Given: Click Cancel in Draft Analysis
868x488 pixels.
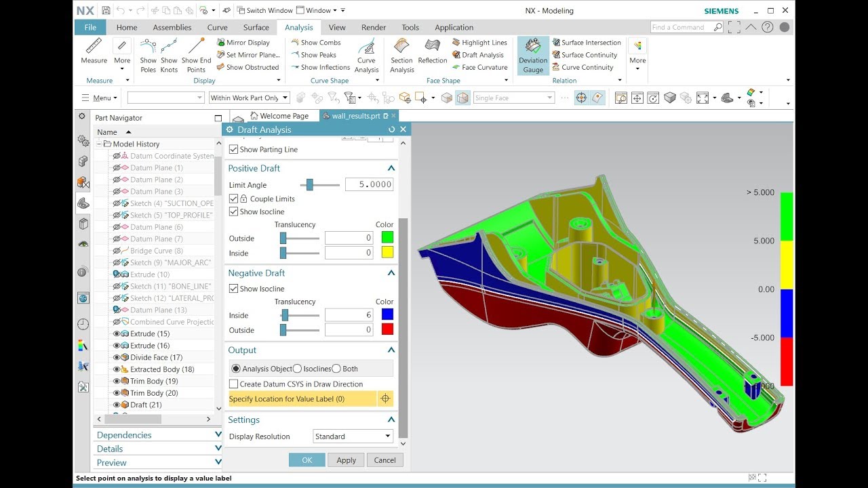Looking at the screenshot, I should click(384, 460).
